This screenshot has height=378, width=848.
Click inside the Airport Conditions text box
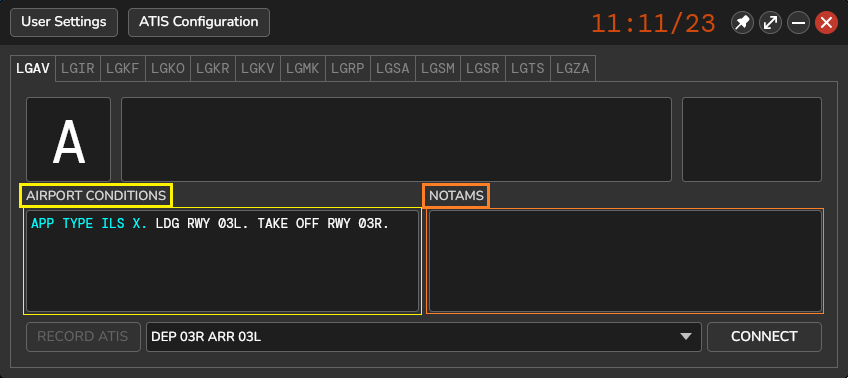point(222,261)
